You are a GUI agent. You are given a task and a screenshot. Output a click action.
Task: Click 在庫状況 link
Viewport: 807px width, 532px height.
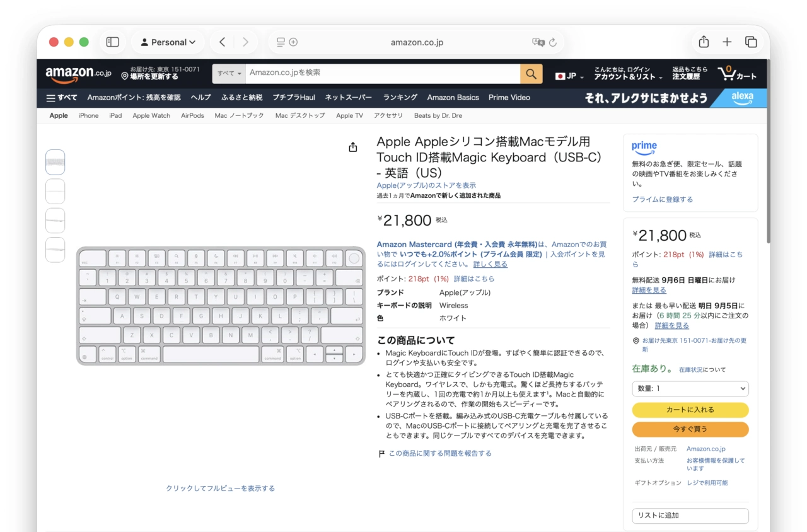690,370
